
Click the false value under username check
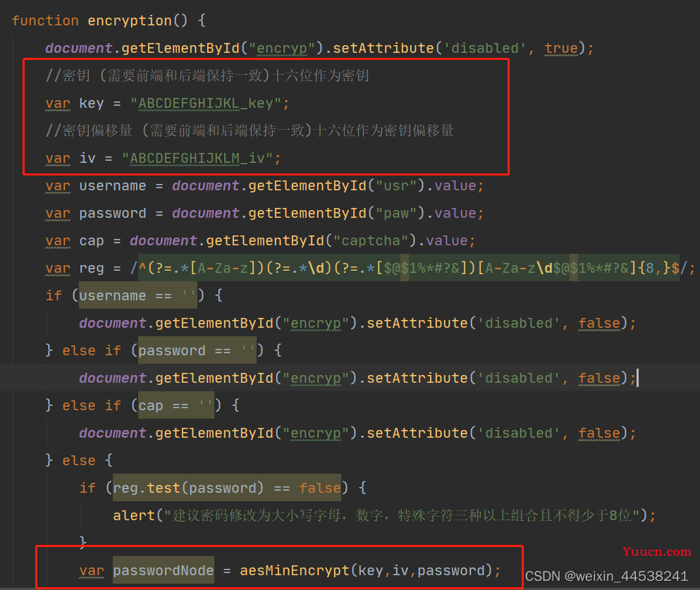point(600,323)
